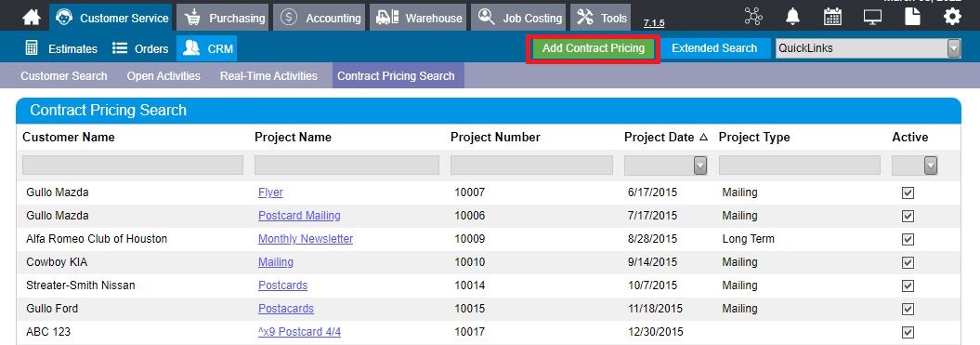Switch to Estimates section
Viewport: 980px width, 345px height.
[61, 48]
